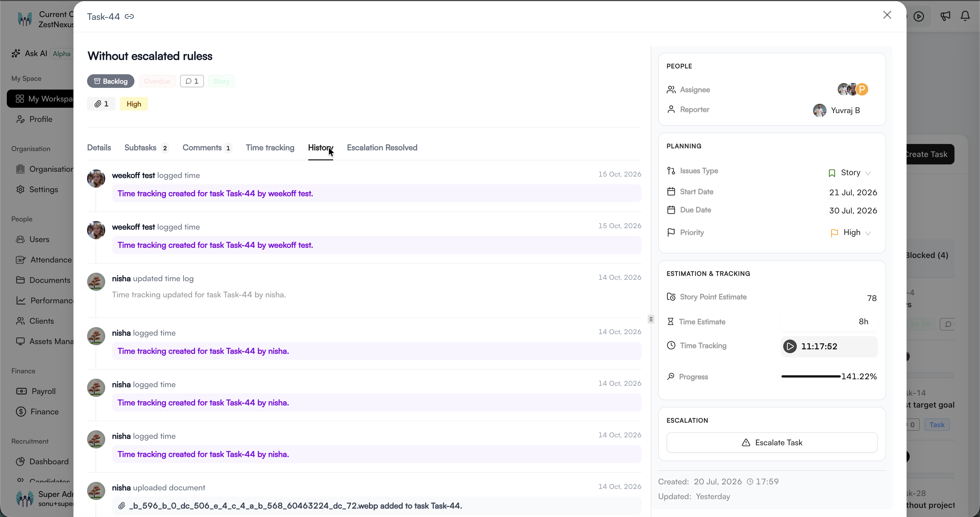The width and height of the screenshot is (980, 517).
Task: Click the Progress bar
Action: click(810, 376)
